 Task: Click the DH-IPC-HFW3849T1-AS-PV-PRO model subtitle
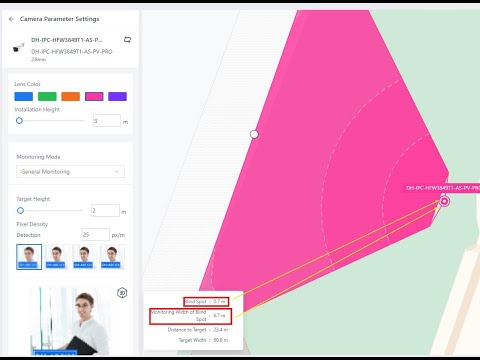pyautogui.click(x=72, y=51)
